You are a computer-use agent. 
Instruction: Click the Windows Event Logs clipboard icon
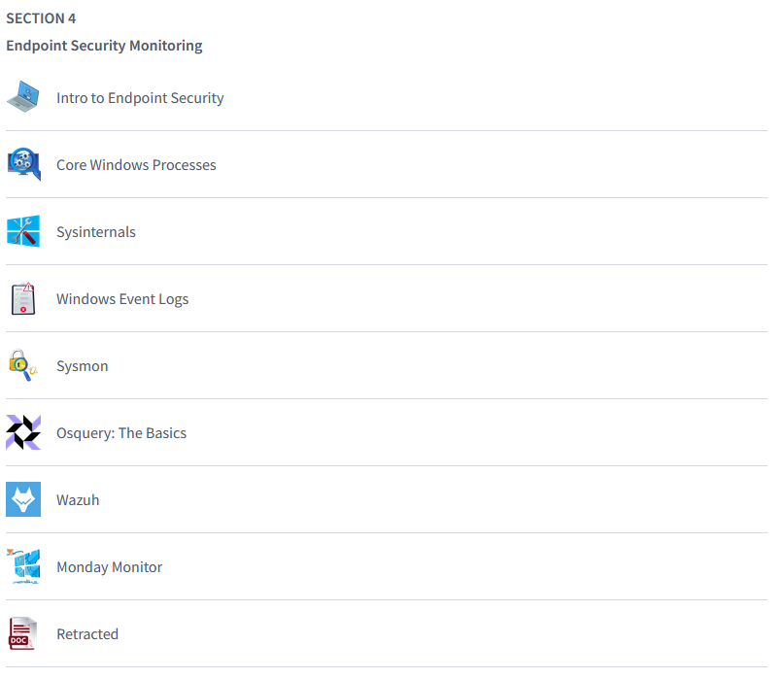[x=23, y=298]
